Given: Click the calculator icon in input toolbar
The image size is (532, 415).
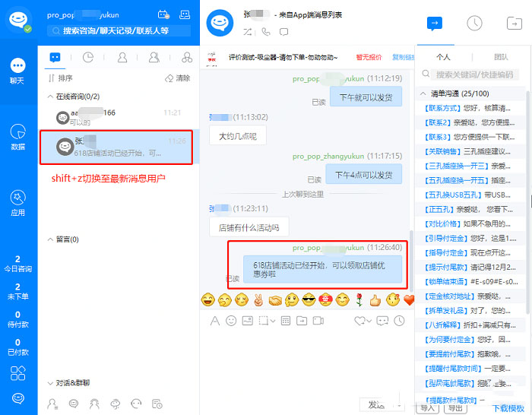Looking at the screenshot, I should click(x=286, y=321).
